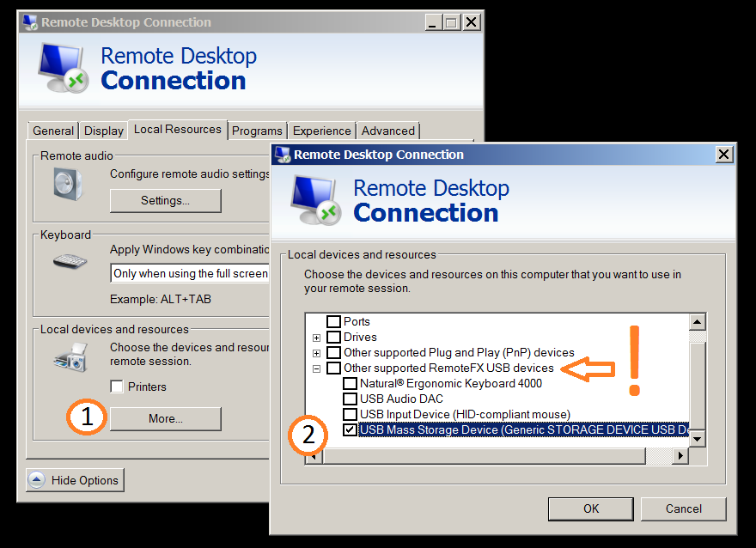Collapse Other supported RemoteFX USB devices
Screen dimensions: 756x548
click(x=317, y=368)
